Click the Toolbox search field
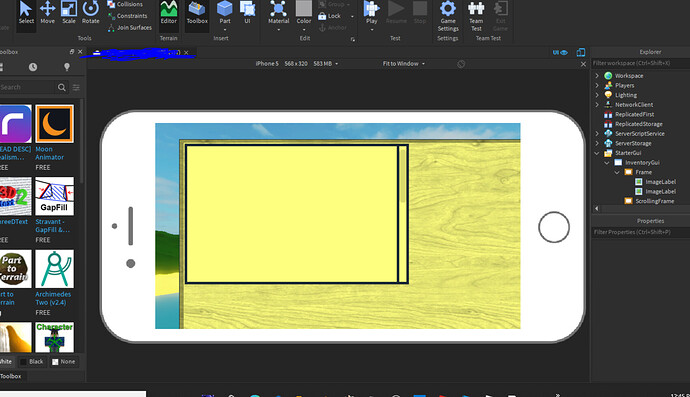This screenshot has height=397, width=690. tap(26, 87)
